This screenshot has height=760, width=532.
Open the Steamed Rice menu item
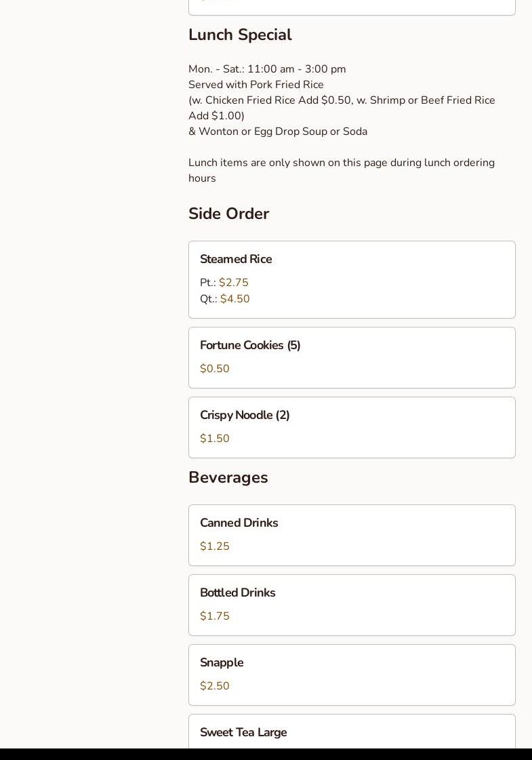point(236,260)
